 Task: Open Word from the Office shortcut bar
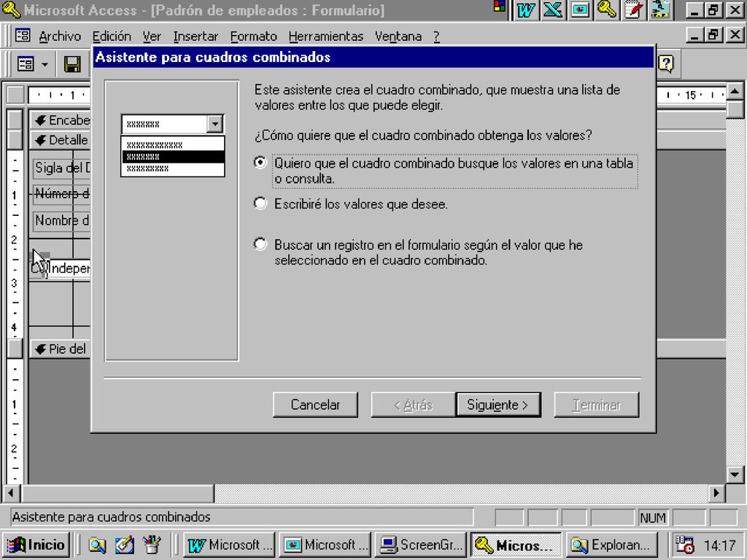pos(525,9)
